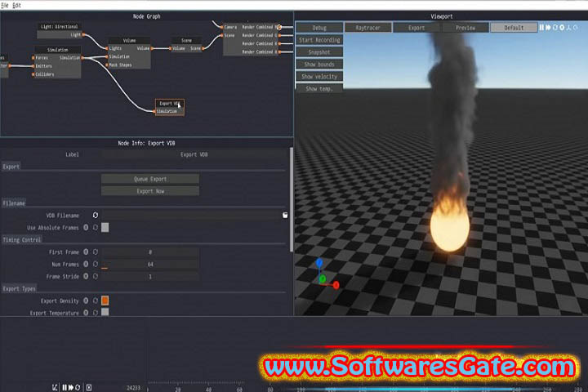Switch viewport to Preview mode
Image resolution: width=588 pixels, height=392 pixels.
coord(465,28)
